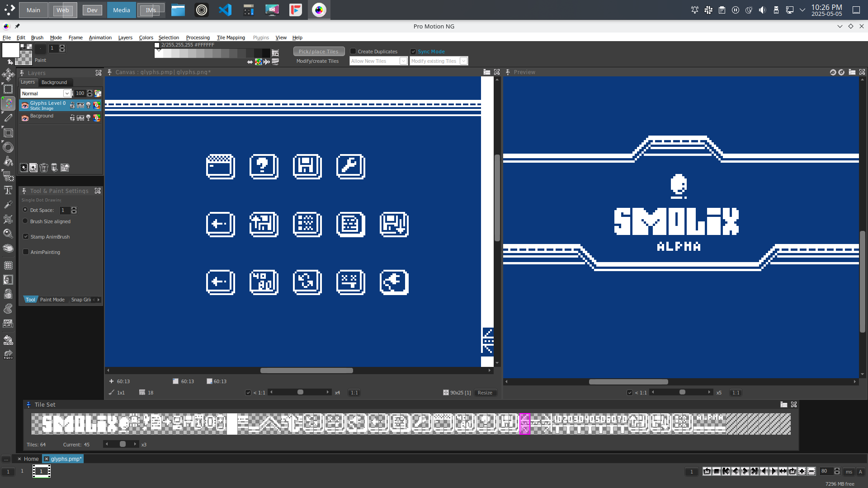868x488 pixels.
Task: Adjust the Tile Set zoom slider
Action: (123, 444)
